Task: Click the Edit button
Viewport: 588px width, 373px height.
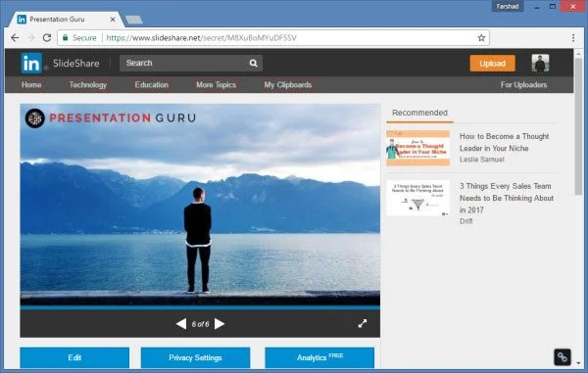Action: 74,357
